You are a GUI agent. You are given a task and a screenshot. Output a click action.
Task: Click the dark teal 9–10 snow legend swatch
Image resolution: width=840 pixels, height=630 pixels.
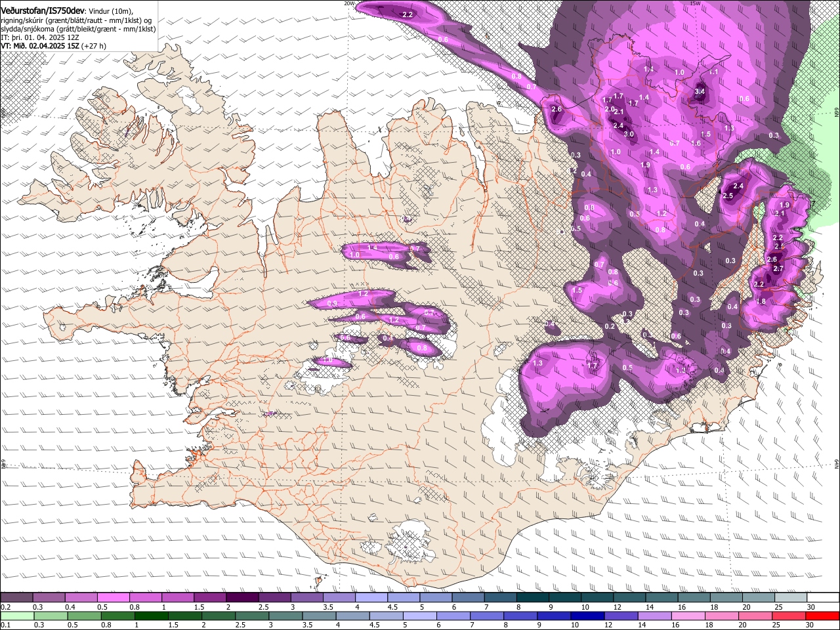pyautogui.click(x=565, y=597)
